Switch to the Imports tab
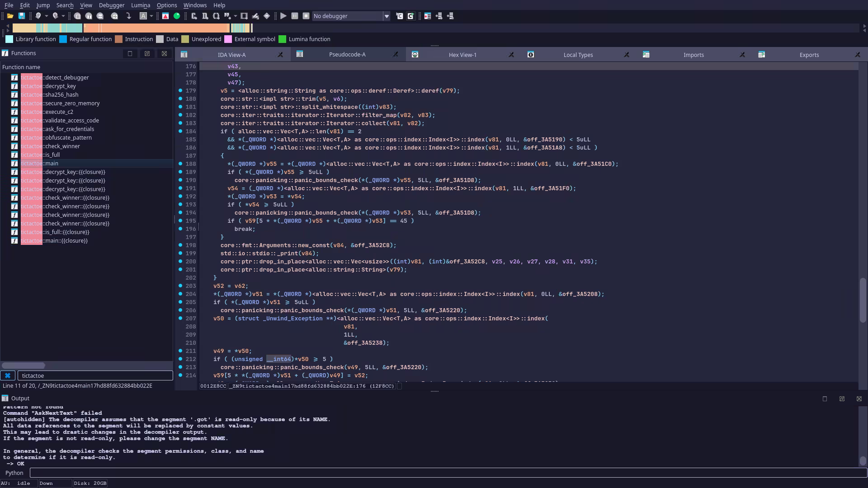The image size is (868, 488). pyautogui.click(x=693, y=55)
